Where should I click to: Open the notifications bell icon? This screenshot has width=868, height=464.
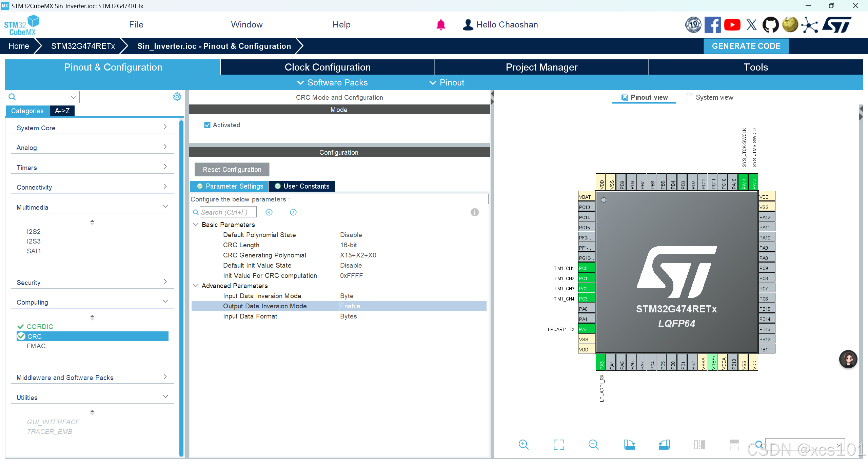pyautogui.click(x=440, y=25)
